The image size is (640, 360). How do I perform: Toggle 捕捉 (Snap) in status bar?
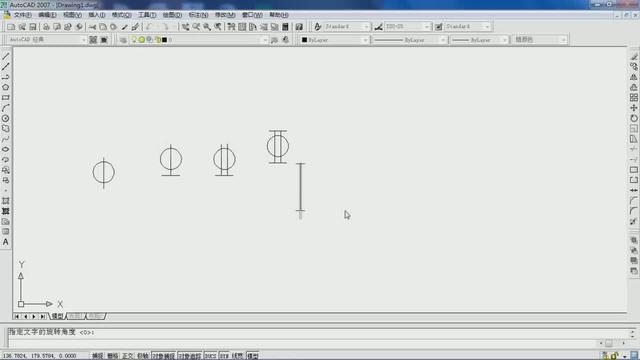[98, 356]
